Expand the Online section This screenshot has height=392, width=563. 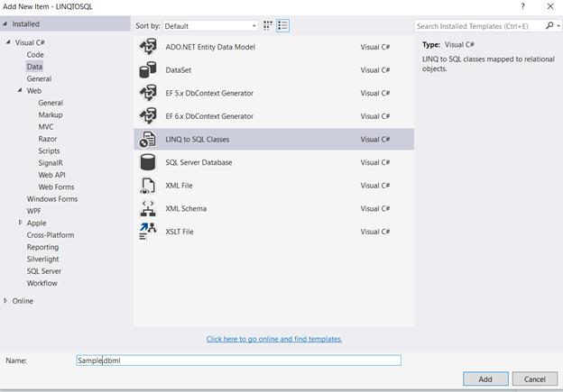[x=6, y=301]
